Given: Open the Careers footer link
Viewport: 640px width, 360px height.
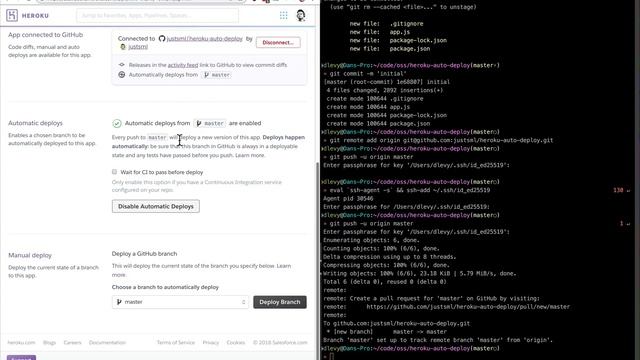Looking at the screenshot, I should pyautogui.click(x=73, y=342).
